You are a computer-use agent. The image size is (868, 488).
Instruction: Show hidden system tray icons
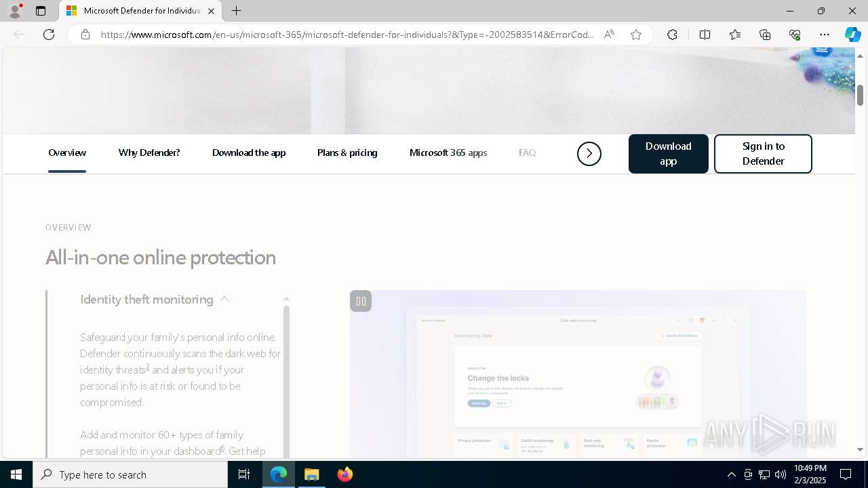point(731,474)
